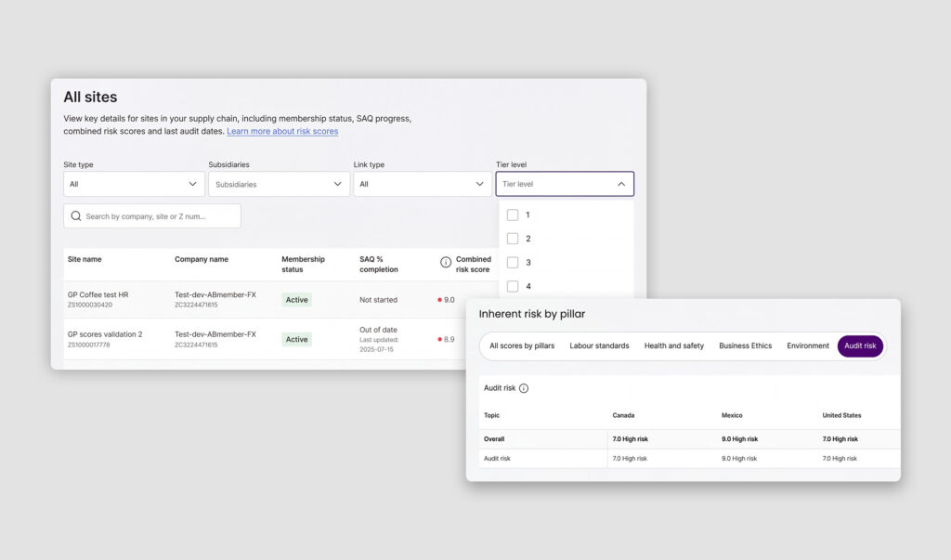Click the Not started SAQ status
Viewport: 951px width, 560px height.
tap(379, 300)
